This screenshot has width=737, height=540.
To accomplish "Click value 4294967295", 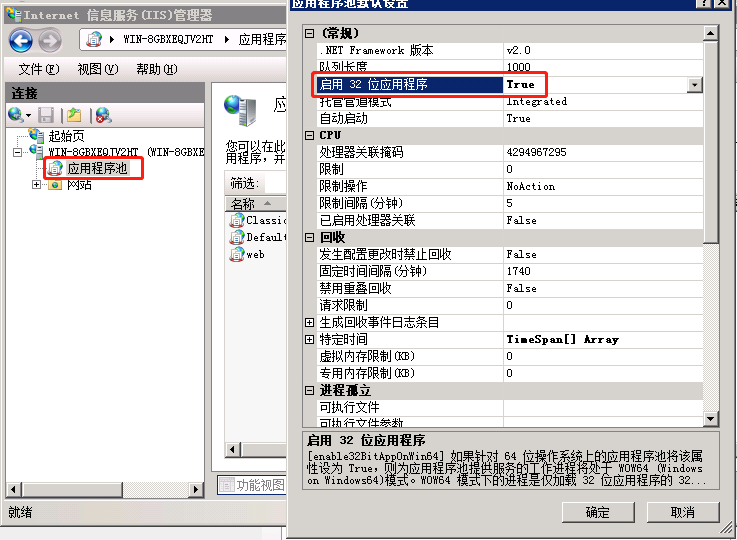I will 536,152.
